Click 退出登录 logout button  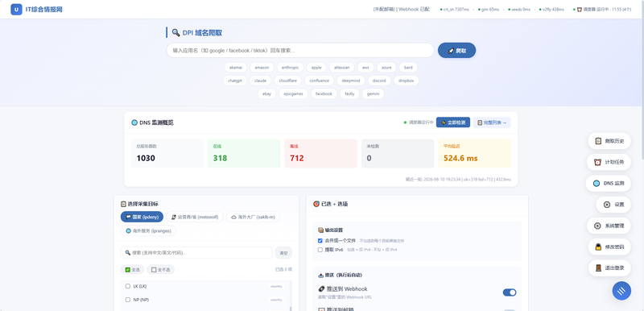(609, 267)
